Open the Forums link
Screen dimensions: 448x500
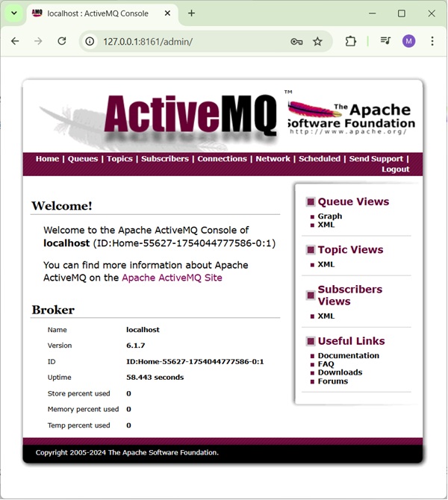pyautogui.click(x=333, y=381)
